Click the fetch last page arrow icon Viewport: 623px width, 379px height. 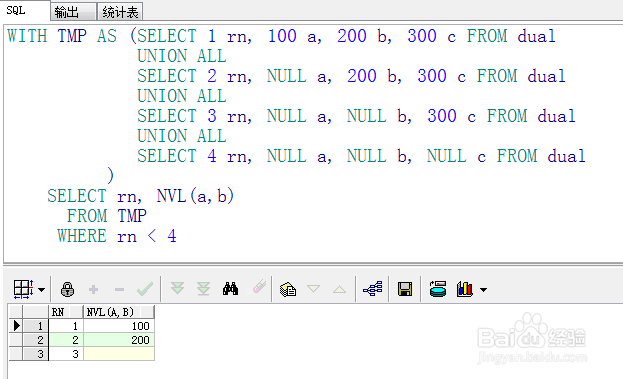(x=203, y=289)
